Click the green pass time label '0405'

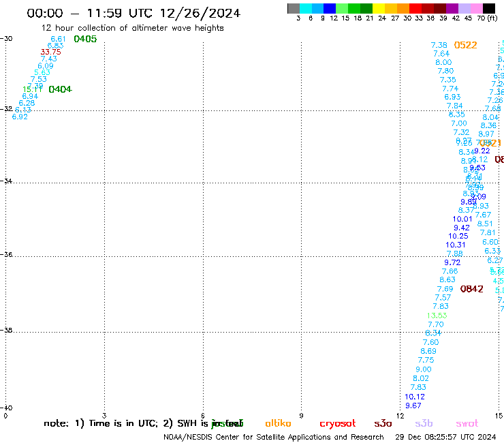[85, 39]
